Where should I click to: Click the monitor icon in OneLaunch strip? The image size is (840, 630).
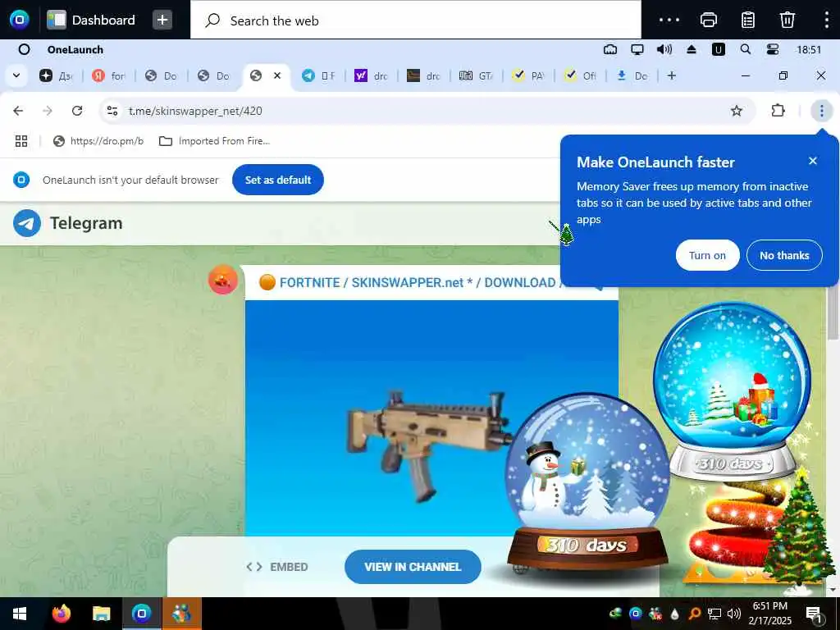tap(637, 50)
